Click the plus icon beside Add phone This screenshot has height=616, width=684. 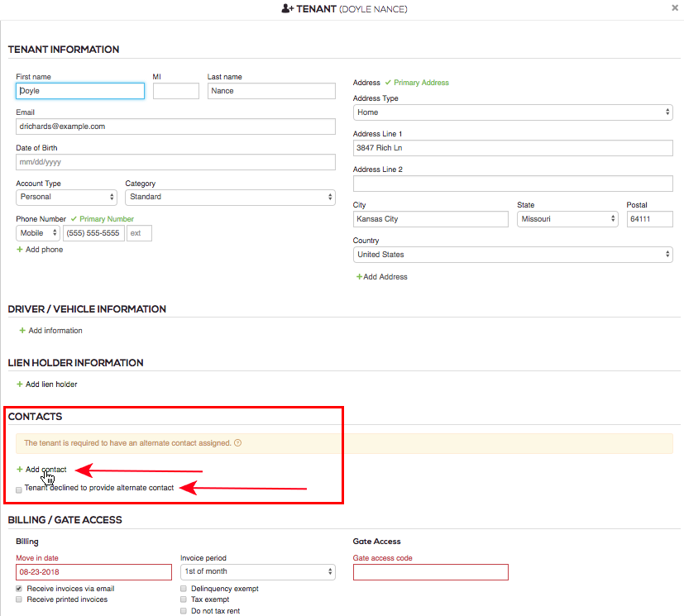[x=20, y=250]
